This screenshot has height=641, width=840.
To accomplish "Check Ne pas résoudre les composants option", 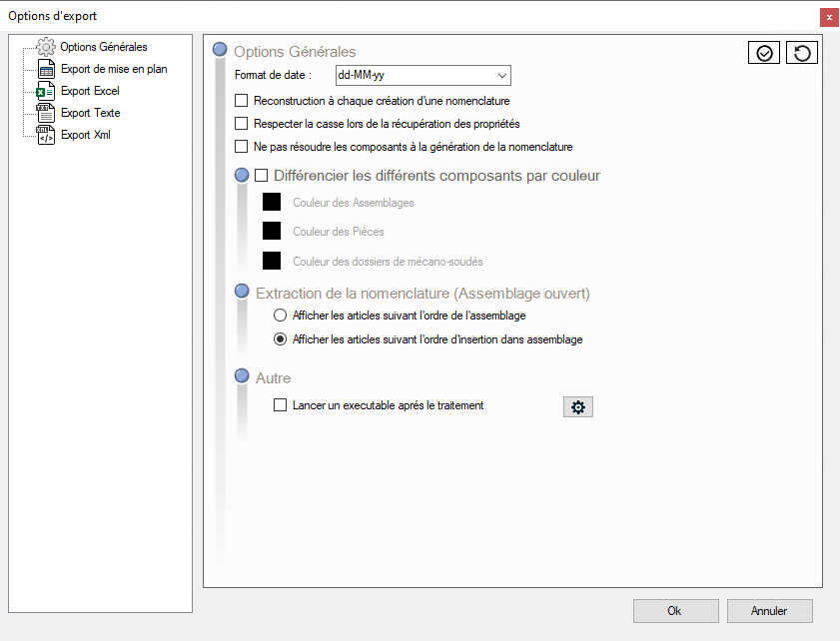I will [x=241, y=147].
